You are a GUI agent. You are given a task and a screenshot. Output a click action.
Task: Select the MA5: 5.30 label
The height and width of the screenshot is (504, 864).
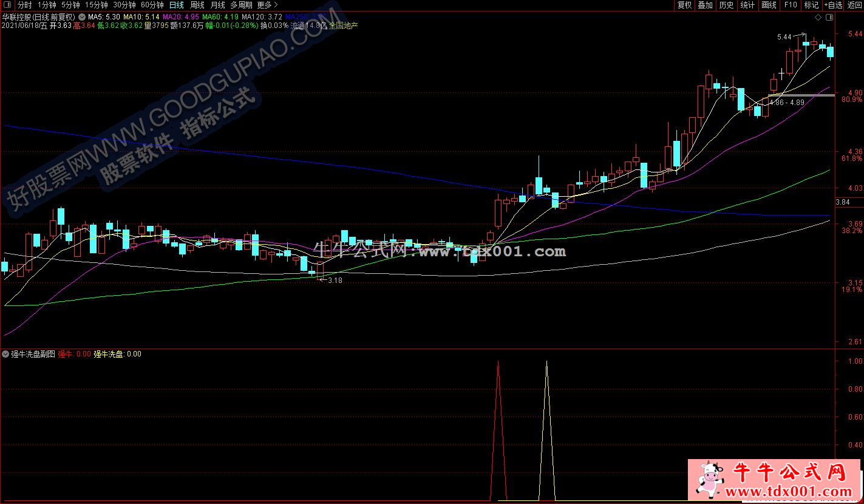(104, 17)
